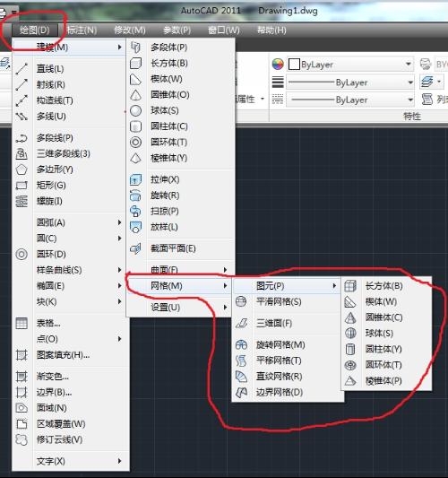Pick the 射线(R) ray icon

pos(22,84)
